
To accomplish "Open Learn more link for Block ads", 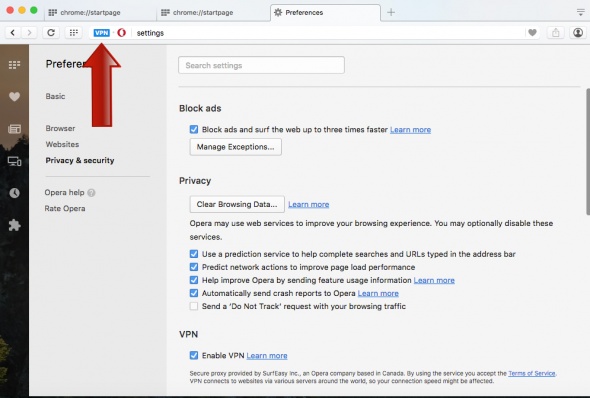I will [410, 130].
